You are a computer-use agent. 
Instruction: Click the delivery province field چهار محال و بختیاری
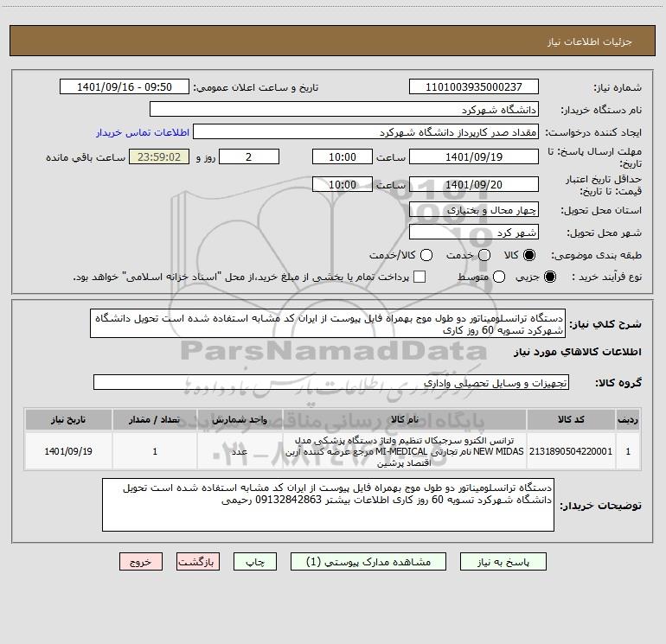click(474, 209)
